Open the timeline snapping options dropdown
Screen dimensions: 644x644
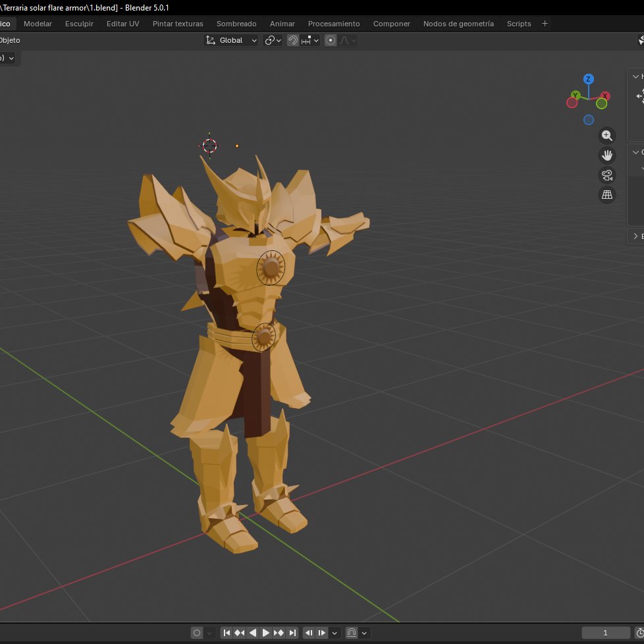coord(364,633)
